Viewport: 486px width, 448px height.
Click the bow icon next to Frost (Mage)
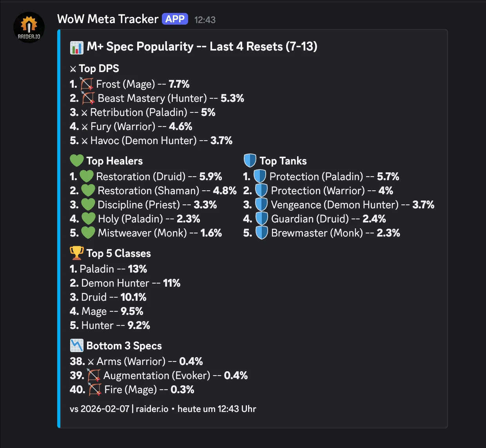[87, 84]
